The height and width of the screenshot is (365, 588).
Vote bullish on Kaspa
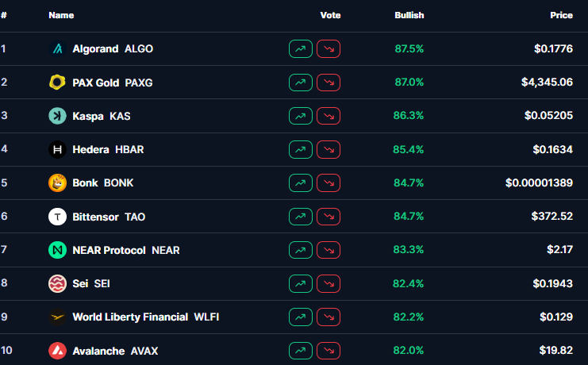pos(301,116)
